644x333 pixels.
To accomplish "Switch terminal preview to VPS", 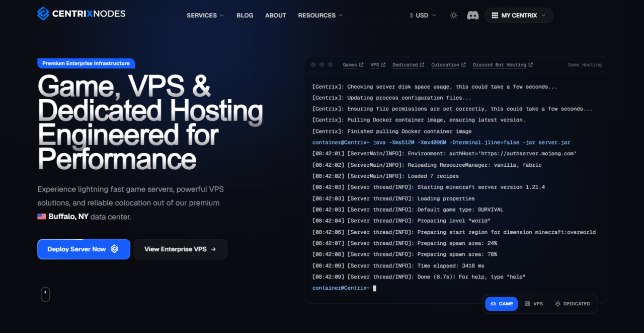I will (x=534, y=304).
